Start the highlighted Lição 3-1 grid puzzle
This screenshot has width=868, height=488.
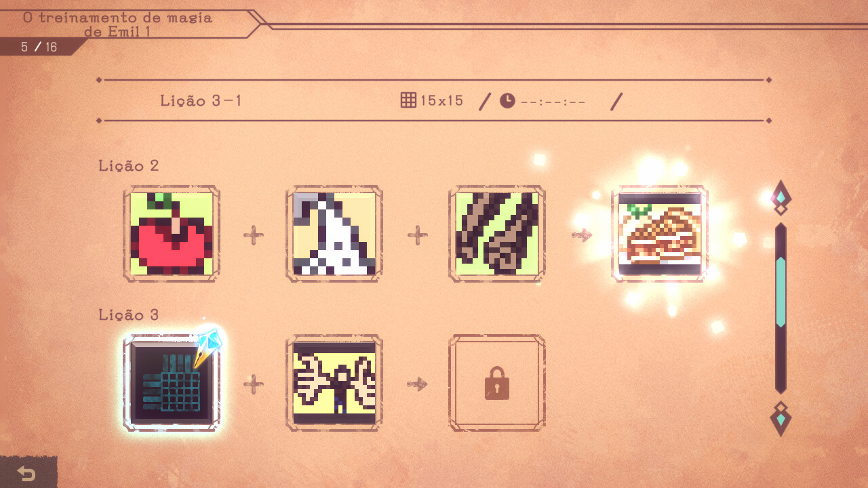tap(172, 383)
